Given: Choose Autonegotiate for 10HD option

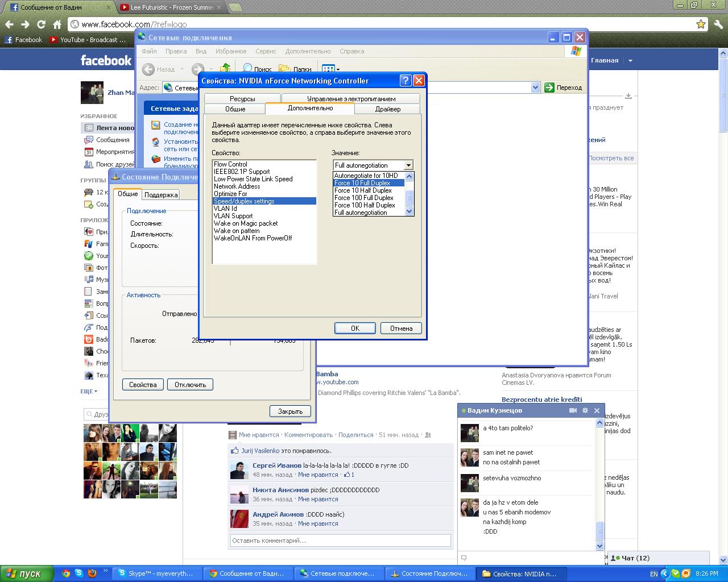Looking at the screenshot, I should click(x=369, y=176).
